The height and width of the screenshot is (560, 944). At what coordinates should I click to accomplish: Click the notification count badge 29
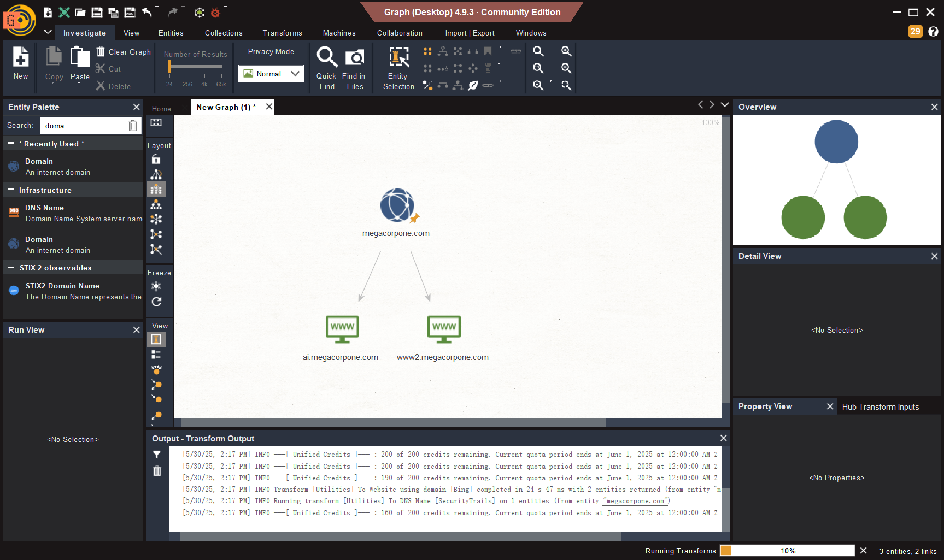coord(916,32)
